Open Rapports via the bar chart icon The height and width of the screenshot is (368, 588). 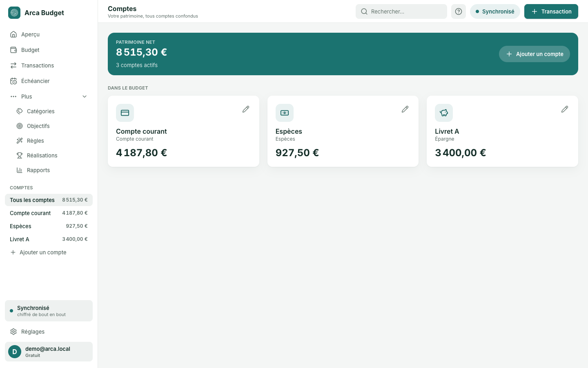pyautogui.click(x=20, y=170)
